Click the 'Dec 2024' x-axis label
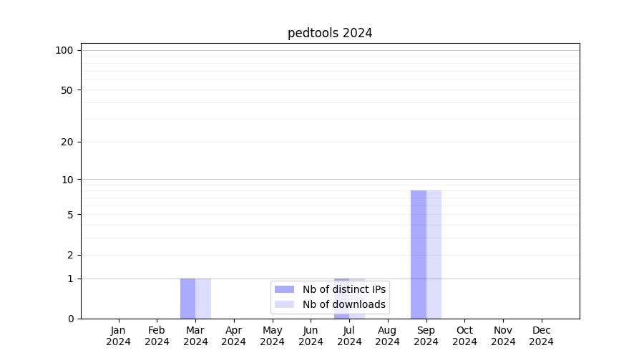Image resolution: width=644 pixels, height=358 pixels. coord(541,336)
